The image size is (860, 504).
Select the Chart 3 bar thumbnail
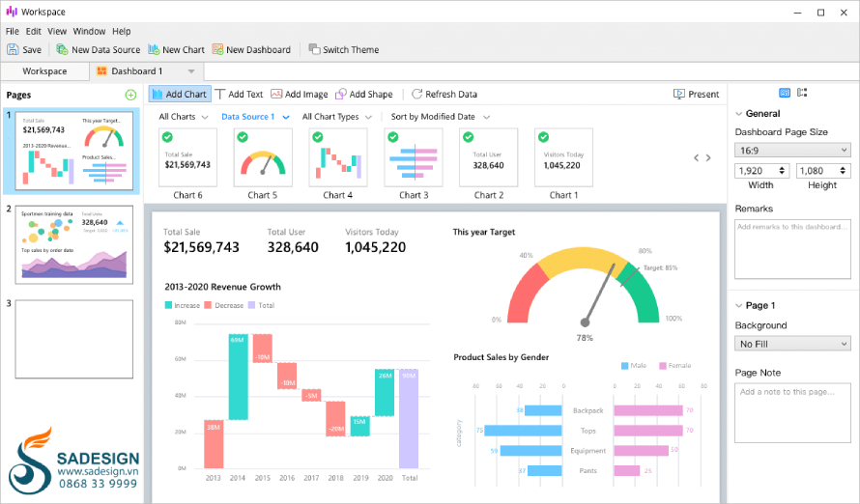413,157
